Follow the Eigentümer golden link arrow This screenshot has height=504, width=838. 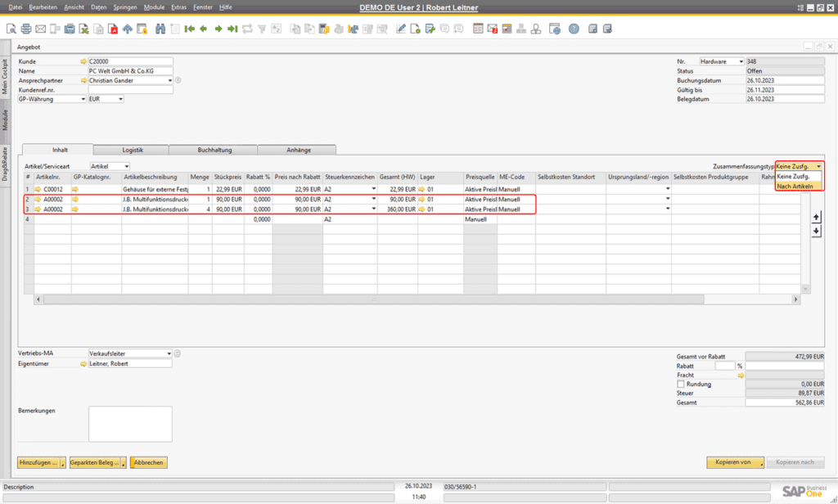coord(83,363)
